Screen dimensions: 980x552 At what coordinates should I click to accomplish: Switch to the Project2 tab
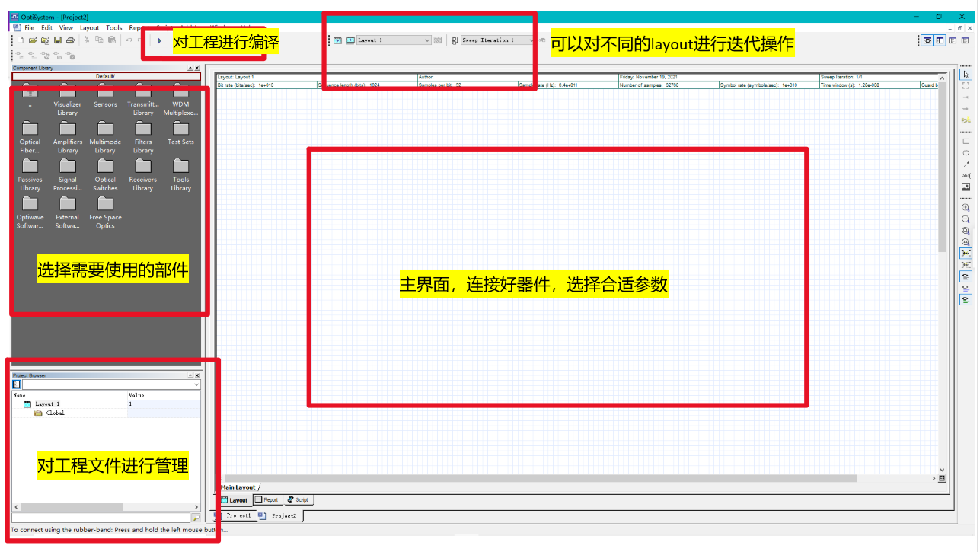coord(279,515)
